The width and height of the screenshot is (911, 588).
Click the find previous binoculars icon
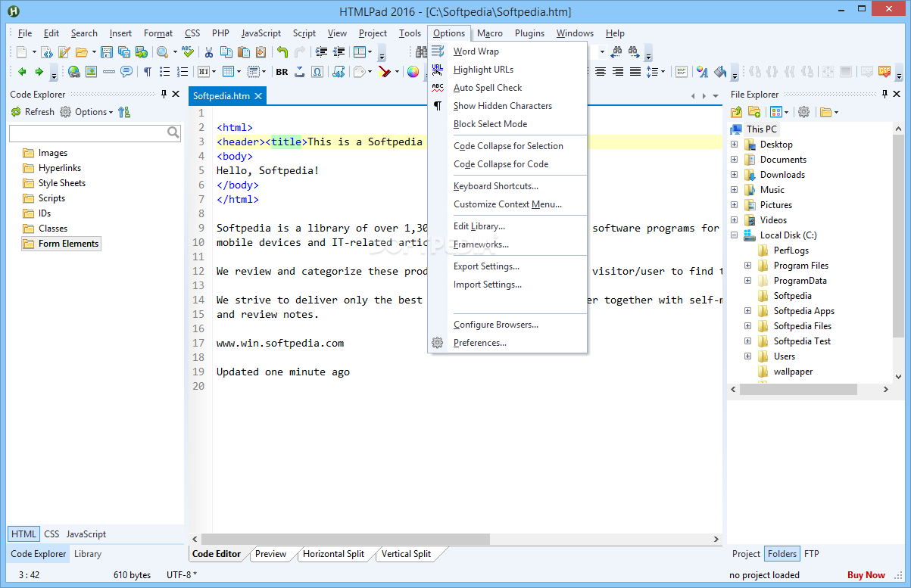point(616,52)
